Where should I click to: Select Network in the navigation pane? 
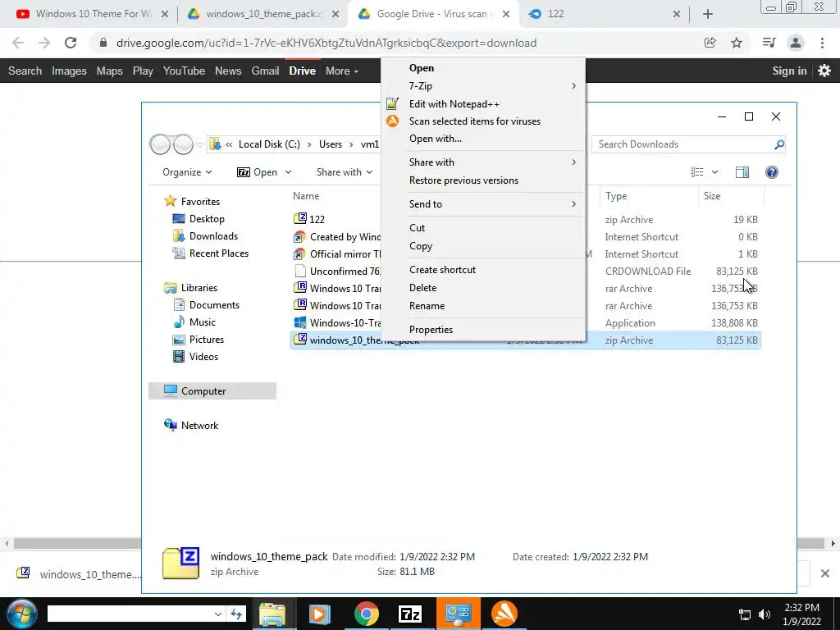point(199,426)
